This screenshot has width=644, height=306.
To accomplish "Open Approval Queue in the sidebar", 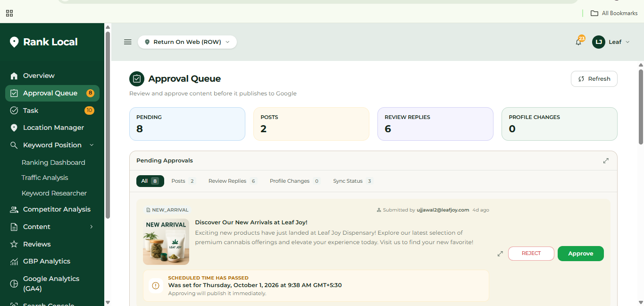I will point(52,93).
